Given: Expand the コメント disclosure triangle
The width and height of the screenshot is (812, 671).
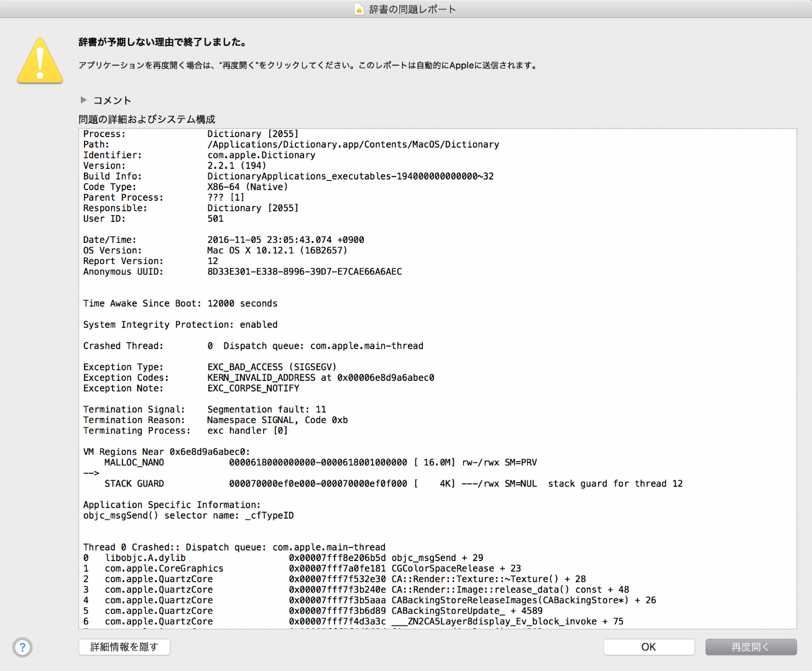Looking at the screenshot, I should [83, 100].
